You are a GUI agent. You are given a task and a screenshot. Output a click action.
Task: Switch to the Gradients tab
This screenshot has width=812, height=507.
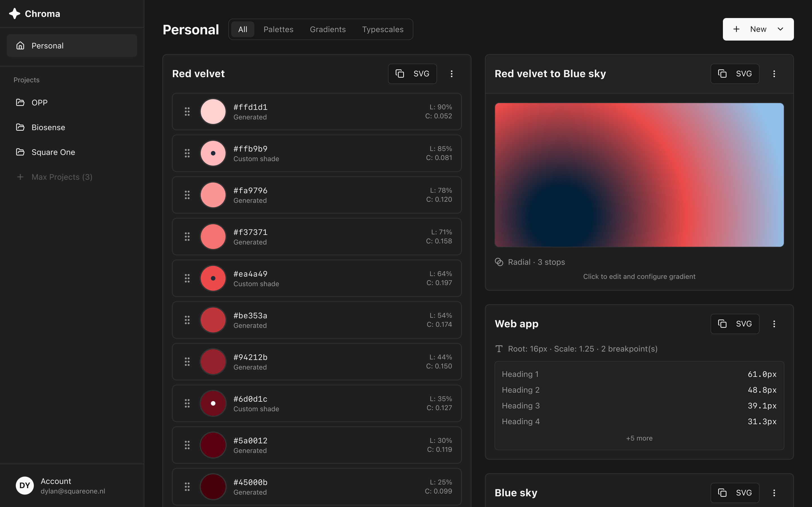click(x=328, y=30)
